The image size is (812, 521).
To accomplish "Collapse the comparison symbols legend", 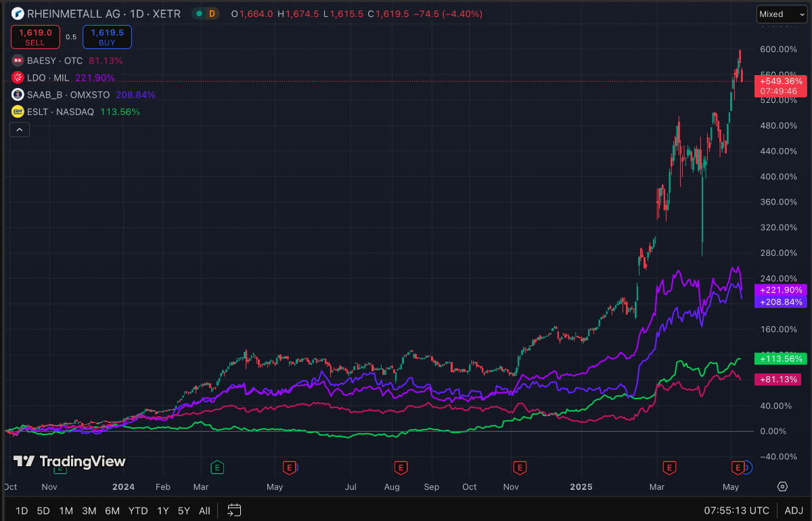I will [19, 130].
